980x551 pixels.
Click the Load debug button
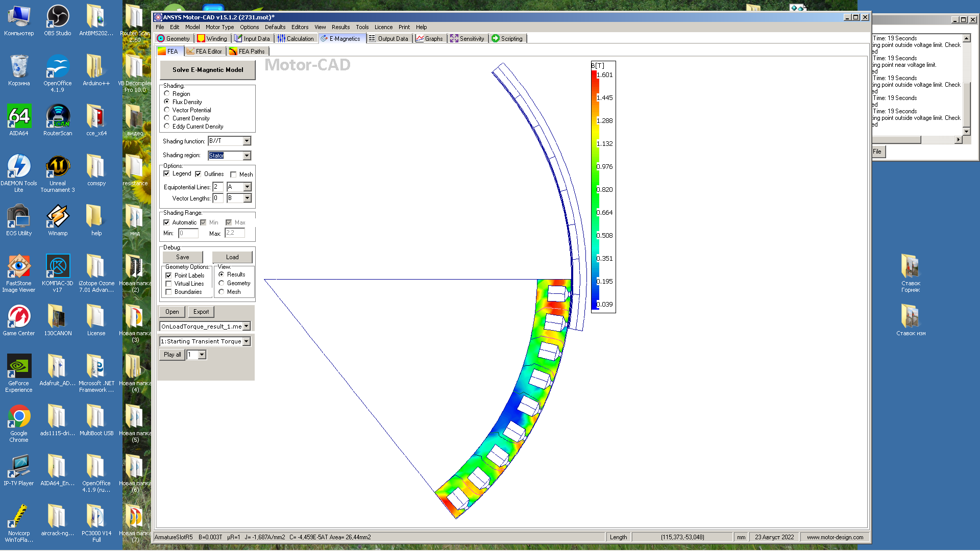[x=232, y=257]
